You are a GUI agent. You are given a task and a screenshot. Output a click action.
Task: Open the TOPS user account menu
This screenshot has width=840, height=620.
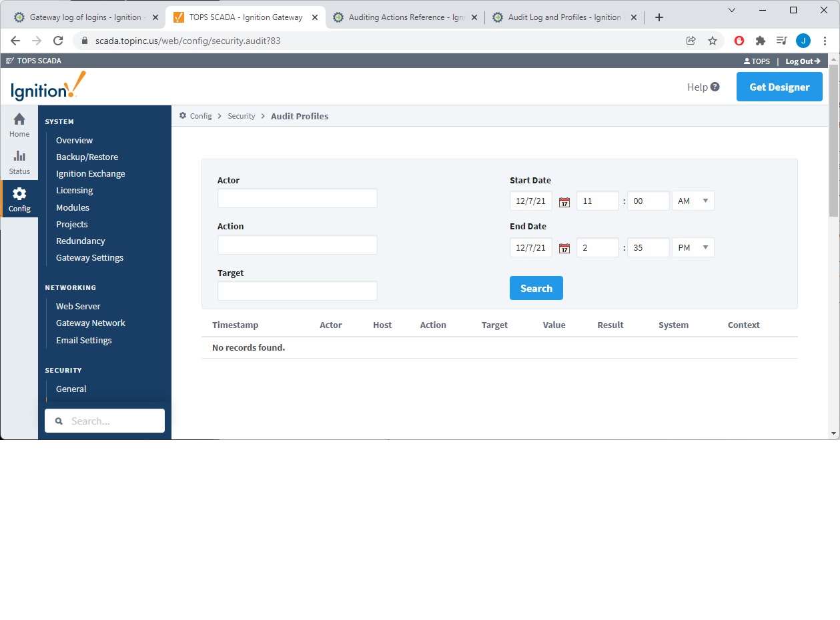[756, 61]
